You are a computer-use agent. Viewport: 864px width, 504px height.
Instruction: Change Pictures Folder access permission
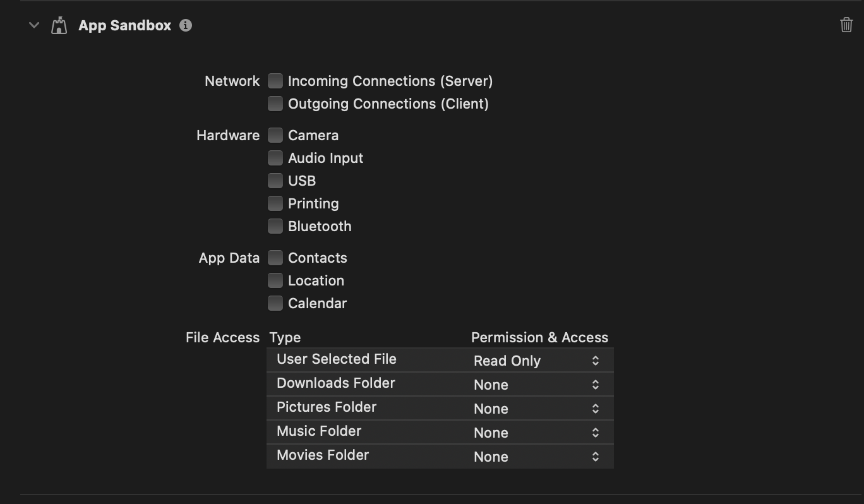pos(536,409)
